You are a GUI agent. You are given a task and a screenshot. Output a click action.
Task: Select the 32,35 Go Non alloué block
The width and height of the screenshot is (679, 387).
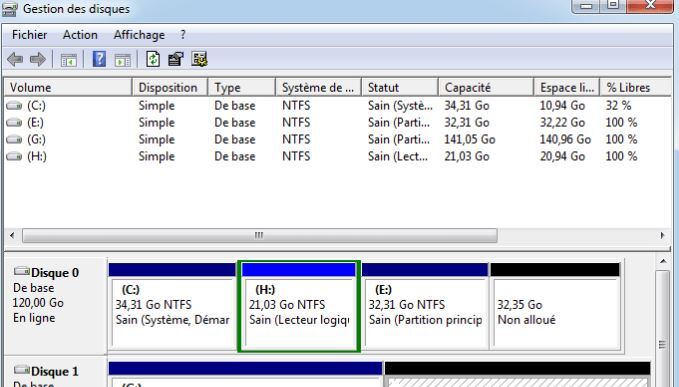(x=556, y=306)
